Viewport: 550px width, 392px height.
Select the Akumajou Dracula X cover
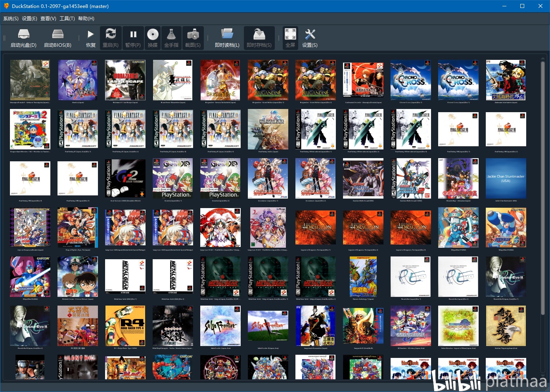(30, 80)
